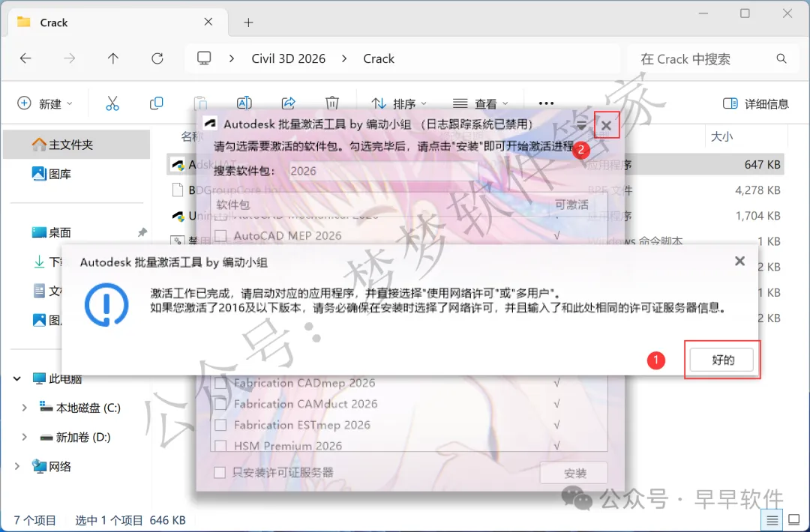
Task: Close the Crack tab
Action: point(208,22)
